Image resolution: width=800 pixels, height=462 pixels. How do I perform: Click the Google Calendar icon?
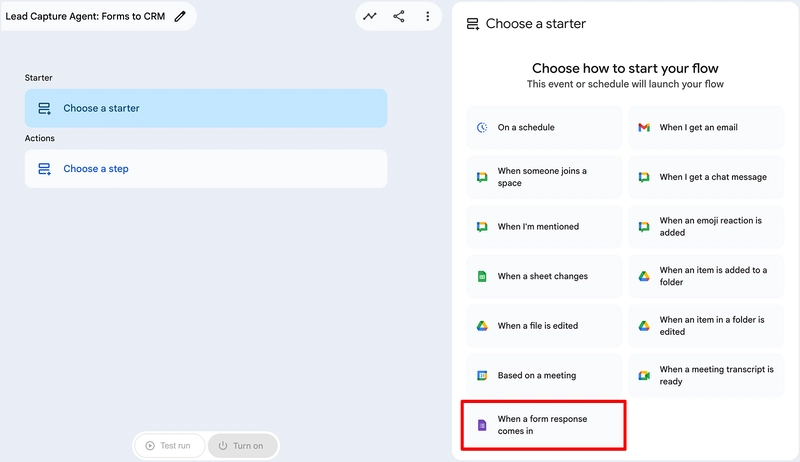coord(482,376)
